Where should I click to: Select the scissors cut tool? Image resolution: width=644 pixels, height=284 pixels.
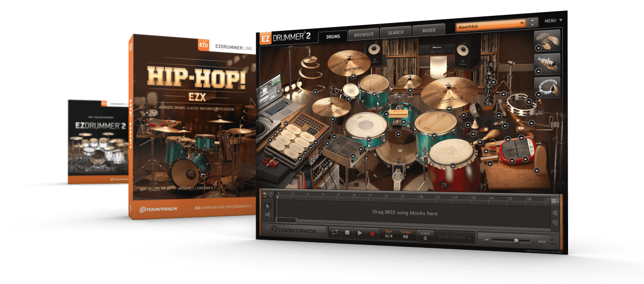click(268, 215)
